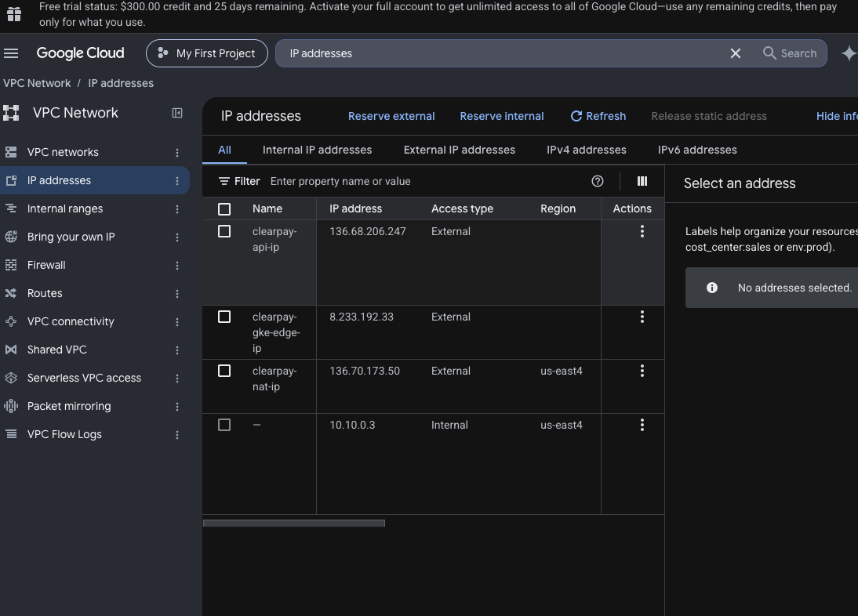This screenshot has width=858, height=616.
Task: Select the clearpay-api-ip row checkbox
Action: pyautogui.click(x=224, y=231)
